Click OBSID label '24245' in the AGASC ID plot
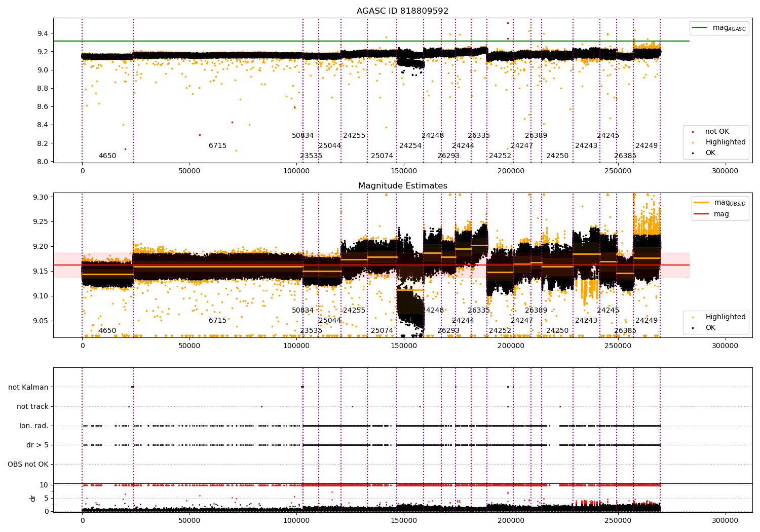This screenshot has width=760, height=532. [x=608, y=136]
